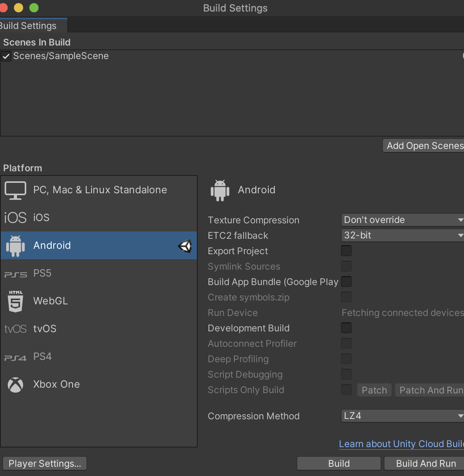Open Player Settings...
This screenshot has height=476, width=464.
[45, 463]
